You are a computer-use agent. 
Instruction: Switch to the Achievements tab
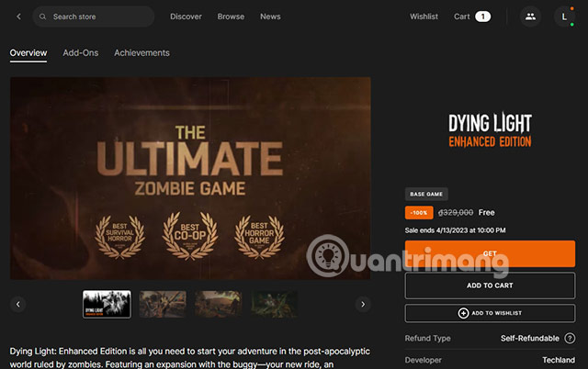pyautogui.click(x=141, y=53)
